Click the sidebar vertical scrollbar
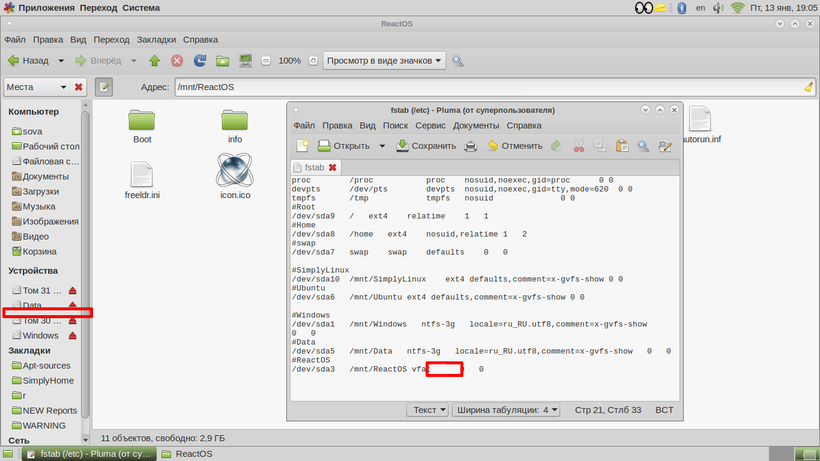 pos(85,264)
